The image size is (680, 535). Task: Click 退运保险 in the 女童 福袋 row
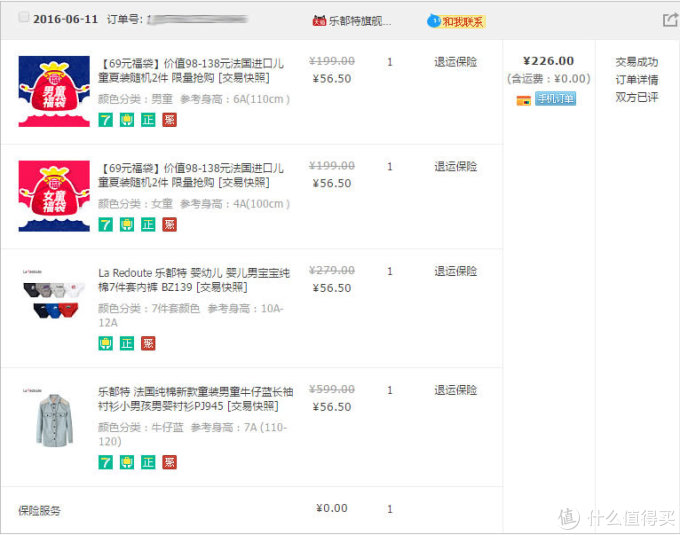tap(456, 166)
